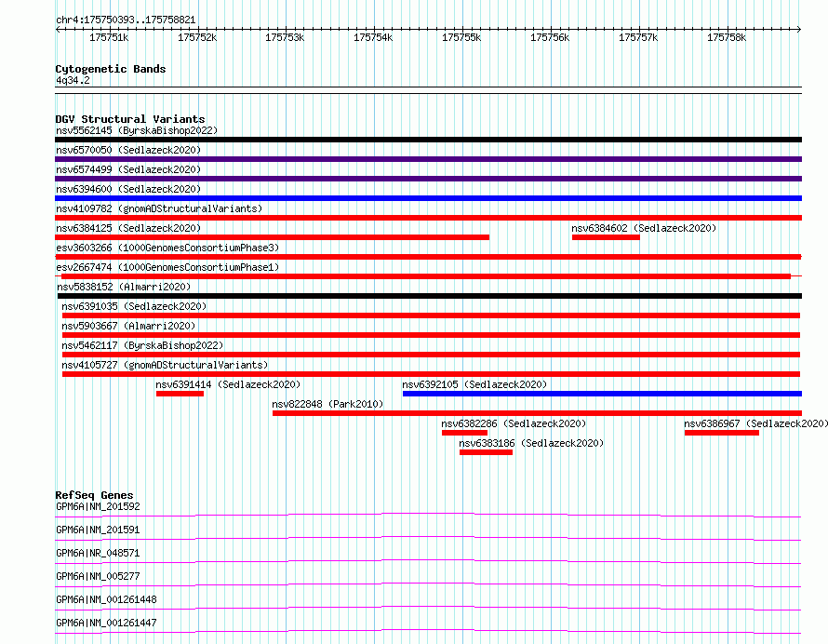Select the red bar under esv3603266
The image size is (828, 644).
pos(428,257)
